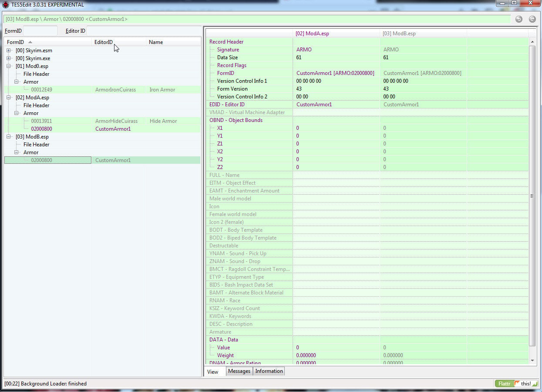This screenshot has height=392, width=542.
Task: Select ModB.esp record 02000800
Action: 102,160
